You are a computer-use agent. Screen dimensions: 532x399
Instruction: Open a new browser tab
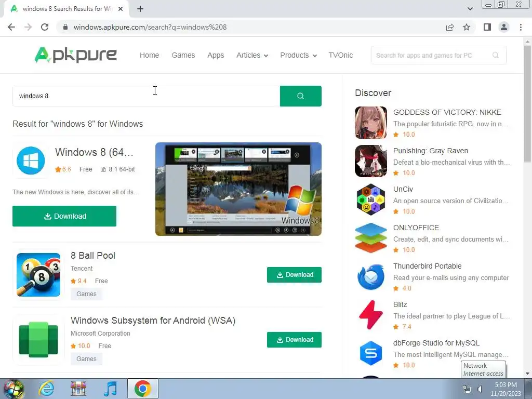tap(140, 9)
